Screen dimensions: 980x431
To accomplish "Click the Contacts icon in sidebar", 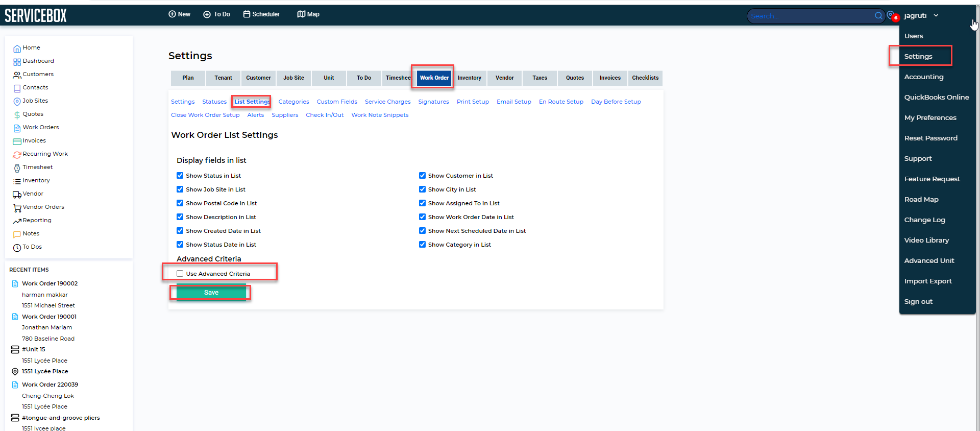I will tap(17, 88).
